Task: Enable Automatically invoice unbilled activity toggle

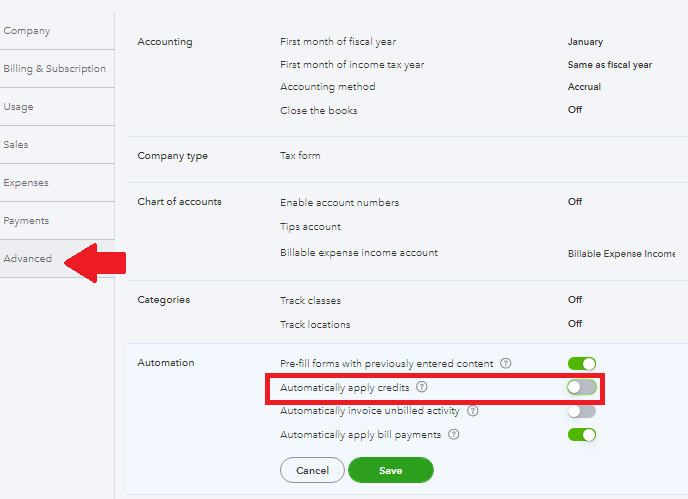Action: pyautogui.click(x=581, y=411)
